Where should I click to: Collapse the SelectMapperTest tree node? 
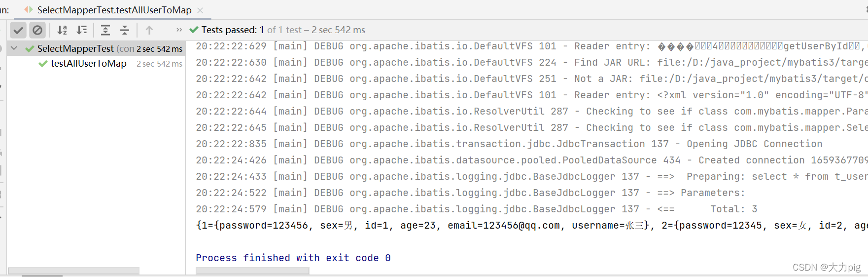14,48
